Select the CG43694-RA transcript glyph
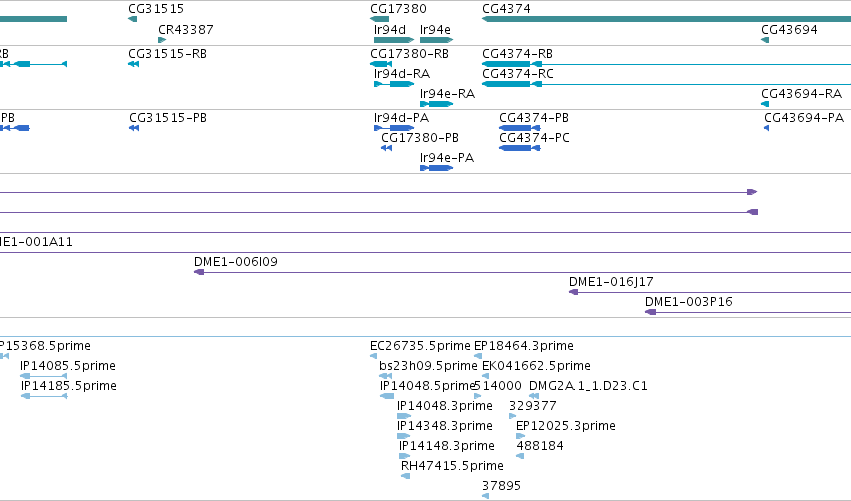 pyautogui.click(x=765, y=104)
